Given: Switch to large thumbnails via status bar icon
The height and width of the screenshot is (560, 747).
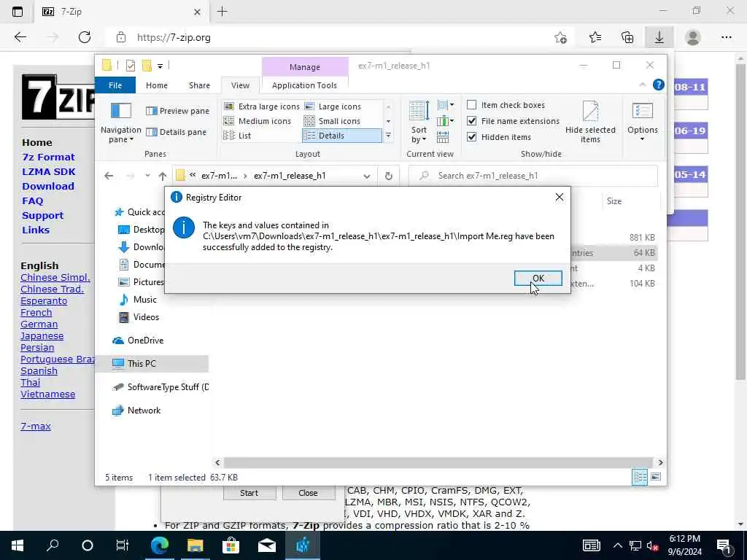Looking at the screenshot, I should point(656,477).
